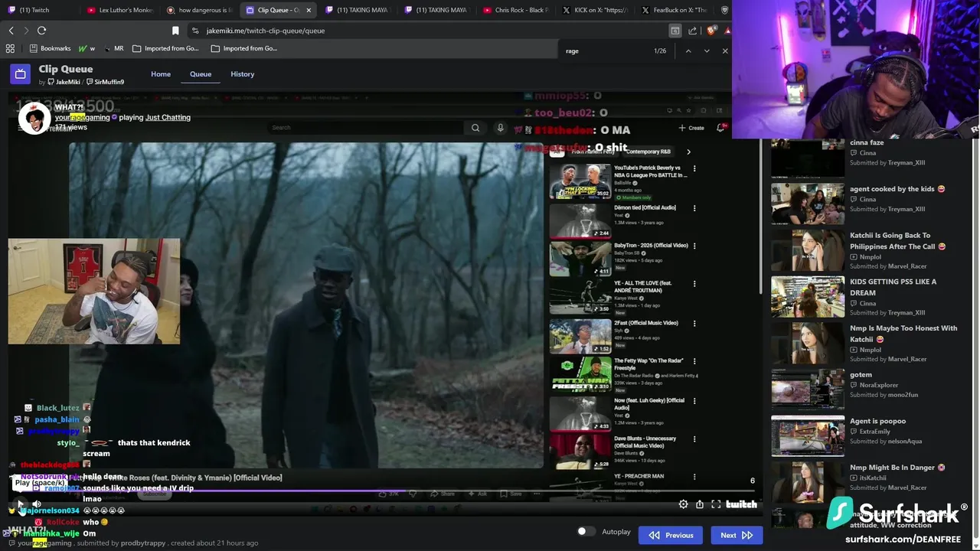The width and height of the screenshot is (980, 551).
Task: Go to previous find result arrow
Action: tap(688, 51)
